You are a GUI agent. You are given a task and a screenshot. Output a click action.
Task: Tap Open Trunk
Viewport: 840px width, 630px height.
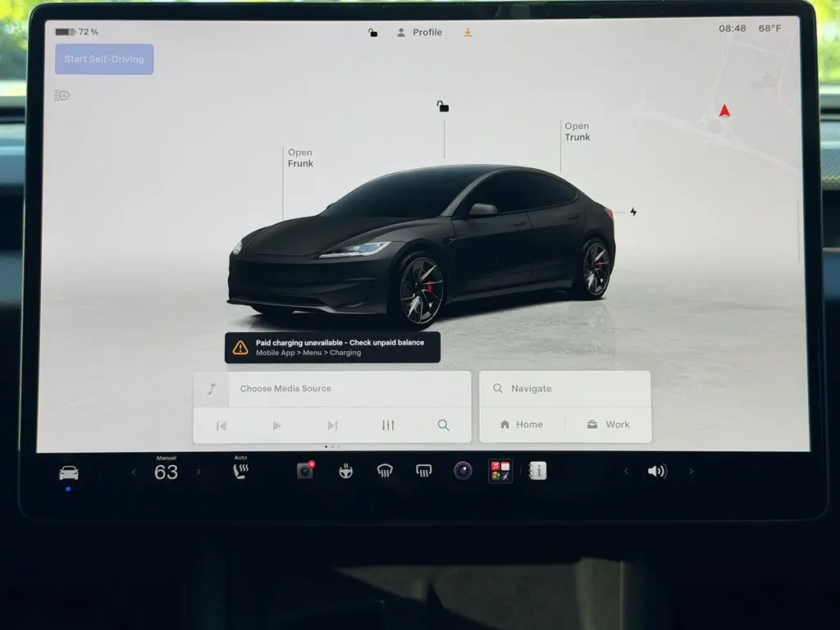point(577,132)
